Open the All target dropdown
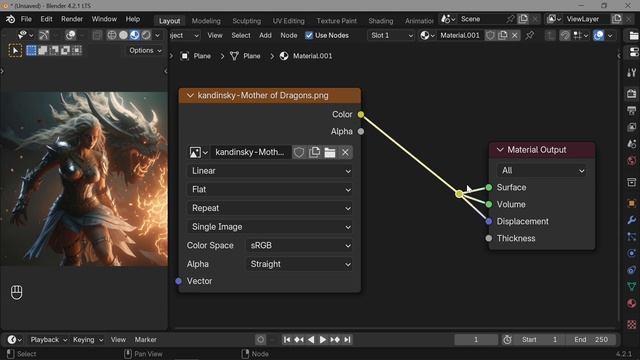Screen dimensions: 640x360 [542, 171]
